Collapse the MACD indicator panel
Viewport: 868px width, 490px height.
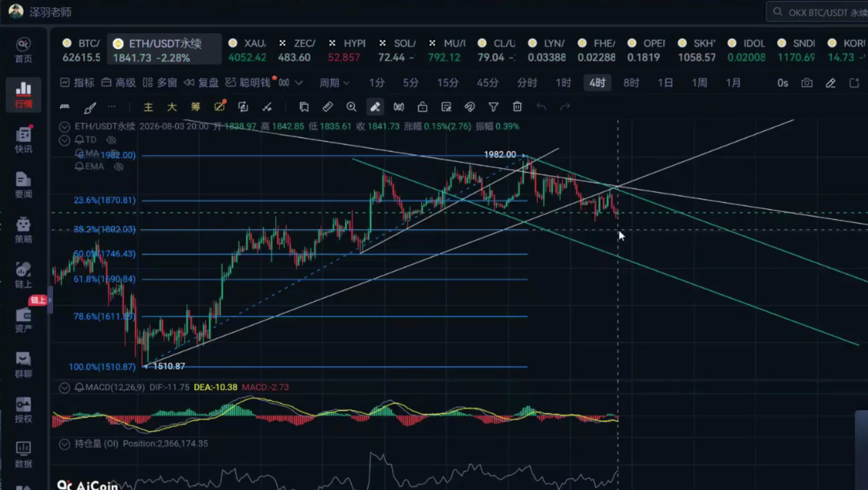pos(64,388)
